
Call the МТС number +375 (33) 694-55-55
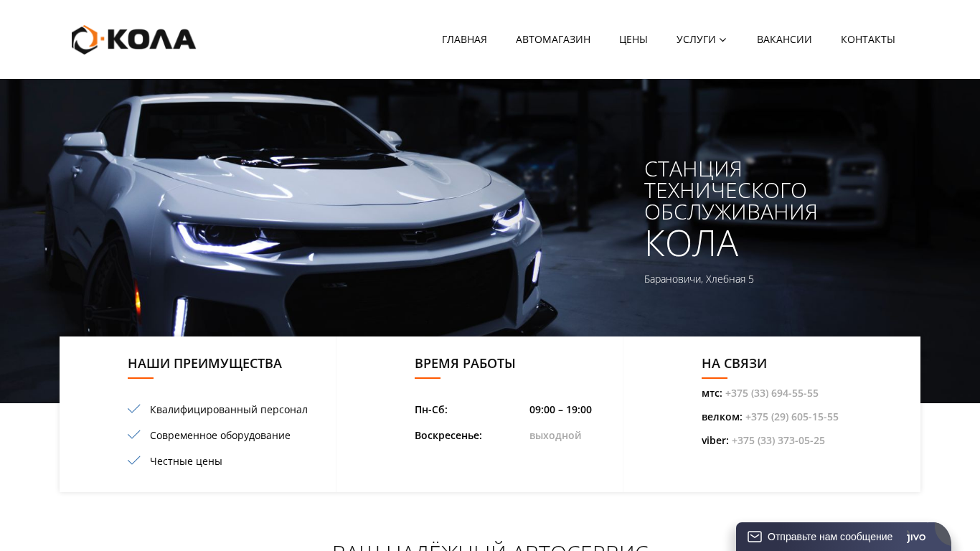click(x=772, y=393)
